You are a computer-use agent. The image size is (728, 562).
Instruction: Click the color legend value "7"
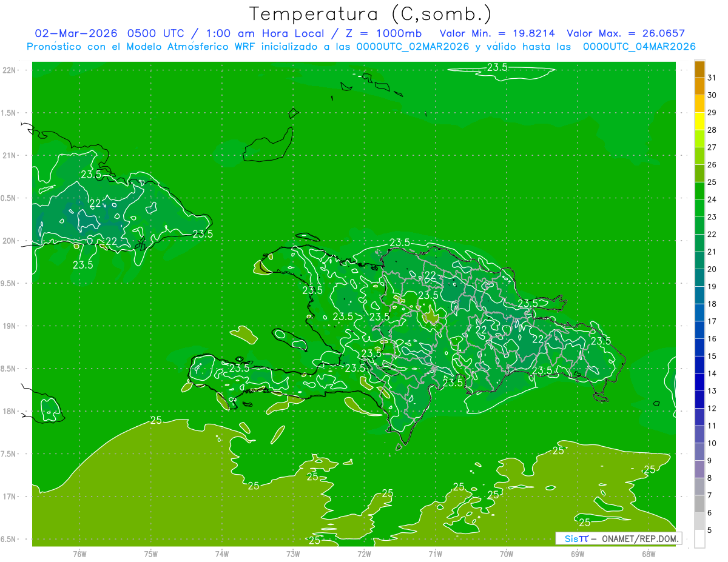pos(710,495)
